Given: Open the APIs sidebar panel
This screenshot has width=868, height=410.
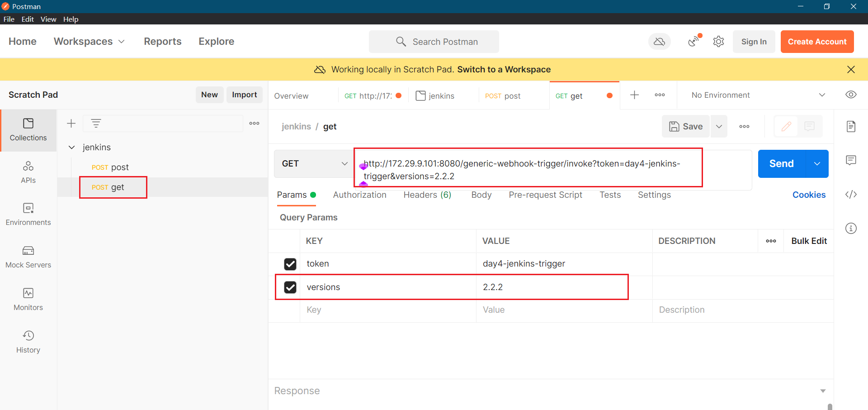Looking at the screenshot, I should click(28, 172).
